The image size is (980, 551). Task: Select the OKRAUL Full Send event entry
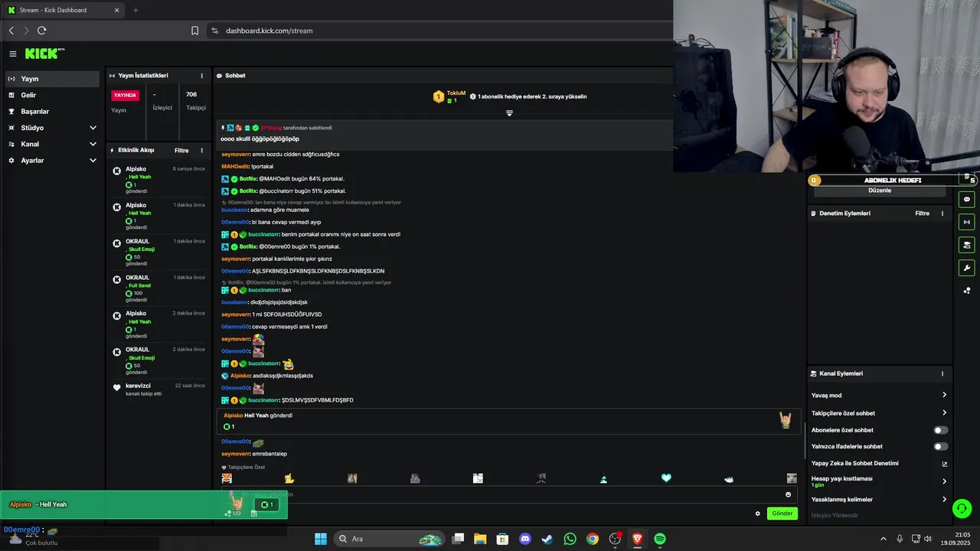(x=158, y=289)
